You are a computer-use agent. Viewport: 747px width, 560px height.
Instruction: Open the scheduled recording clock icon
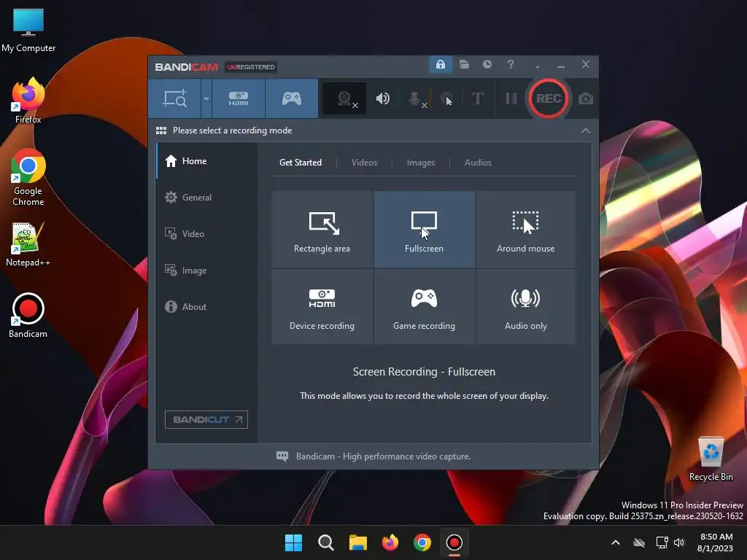(487, 64)
